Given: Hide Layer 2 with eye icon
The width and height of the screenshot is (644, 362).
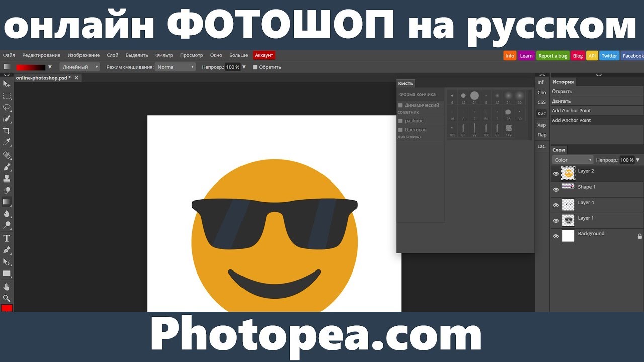Looking at the screenshot, I should click(x=556, y=174).
